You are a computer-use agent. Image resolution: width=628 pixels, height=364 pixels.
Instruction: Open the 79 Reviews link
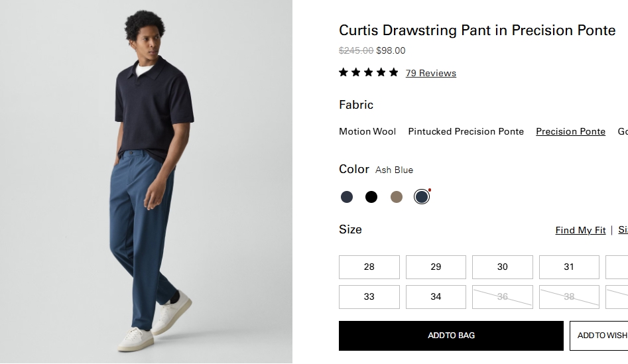pyautogui.click(x=431, y=73)
